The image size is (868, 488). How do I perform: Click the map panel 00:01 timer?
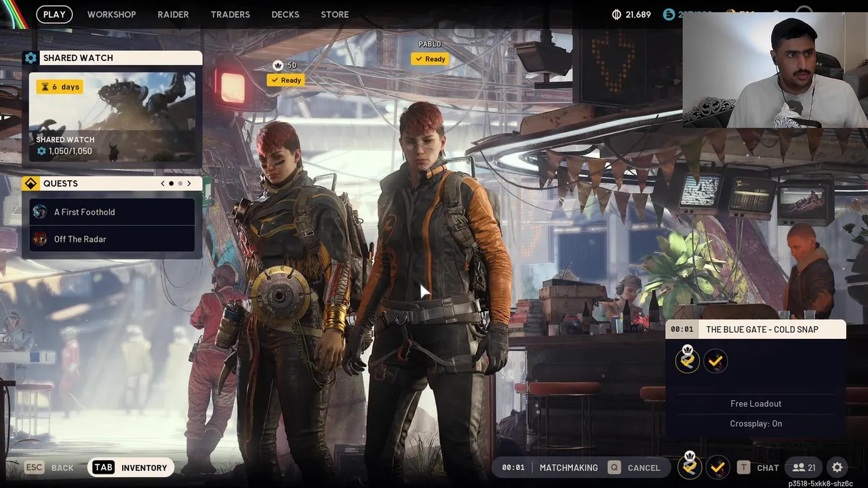[x=682, y=329]
